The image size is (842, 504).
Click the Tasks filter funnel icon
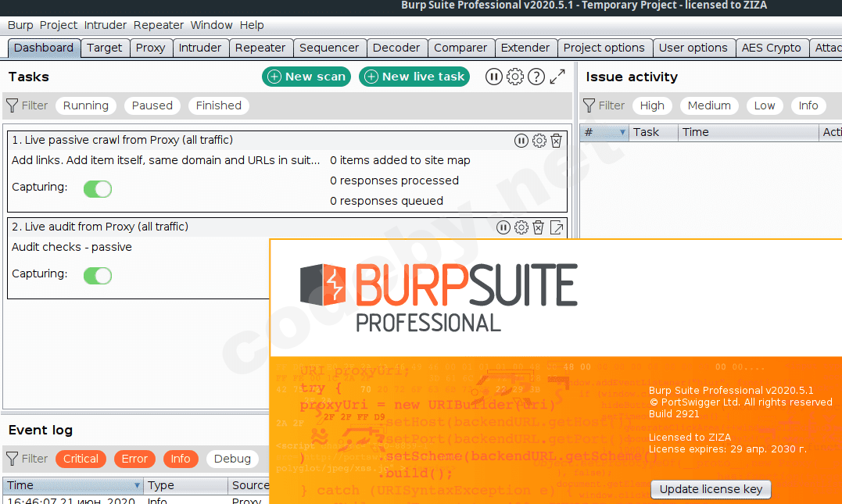(x=12, y=105)
